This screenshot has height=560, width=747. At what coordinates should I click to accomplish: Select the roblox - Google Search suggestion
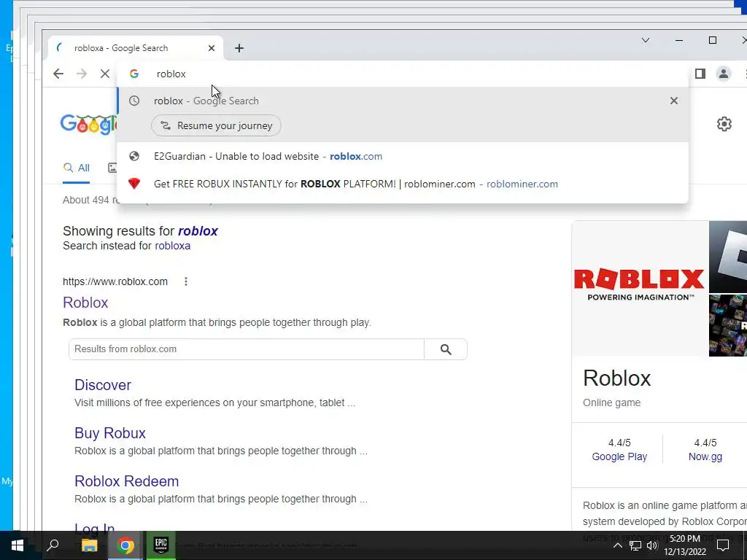pos(403,101)
